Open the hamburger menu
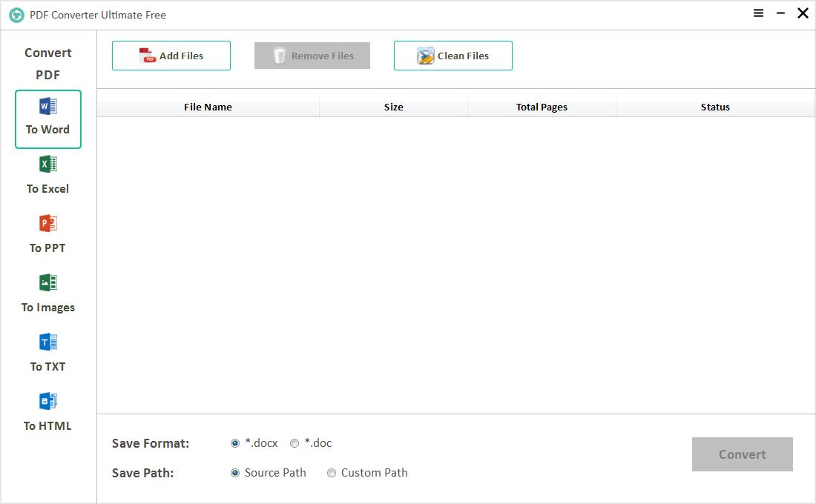Image resolution: width=816 pixels, height=504 pixels. [x=758, y=13]
